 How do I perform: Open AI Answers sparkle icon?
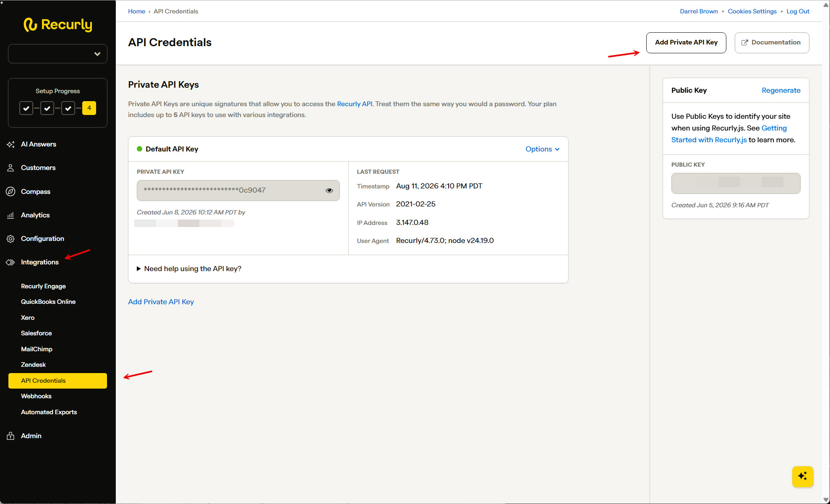click(10, 144)
